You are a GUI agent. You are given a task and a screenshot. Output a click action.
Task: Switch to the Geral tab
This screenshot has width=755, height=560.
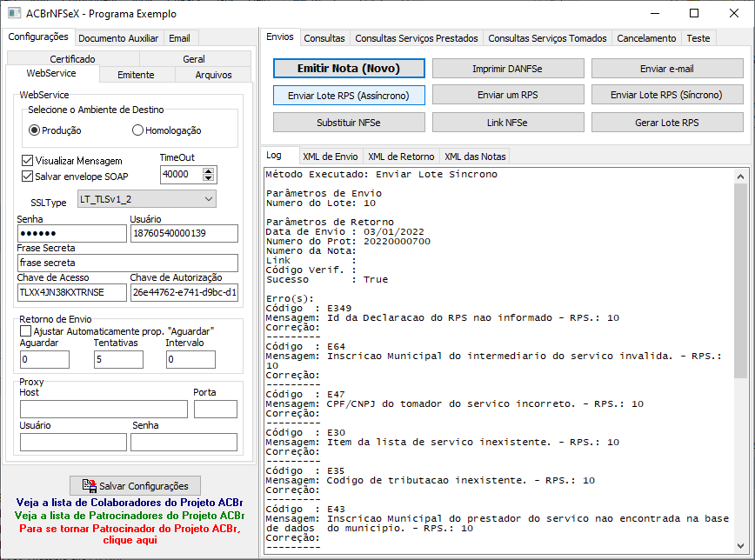tap(194, 59)
